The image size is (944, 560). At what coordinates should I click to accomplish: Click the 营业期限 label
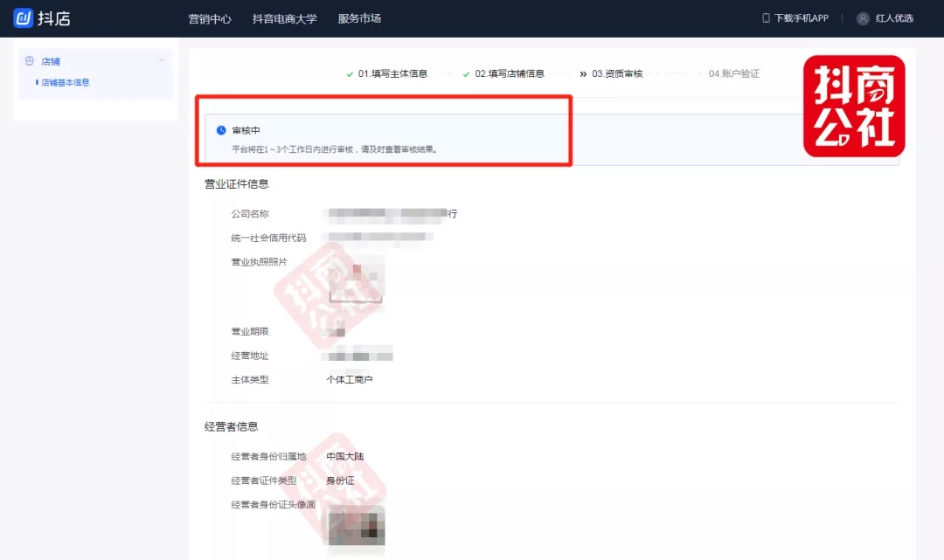pos(250,331)
